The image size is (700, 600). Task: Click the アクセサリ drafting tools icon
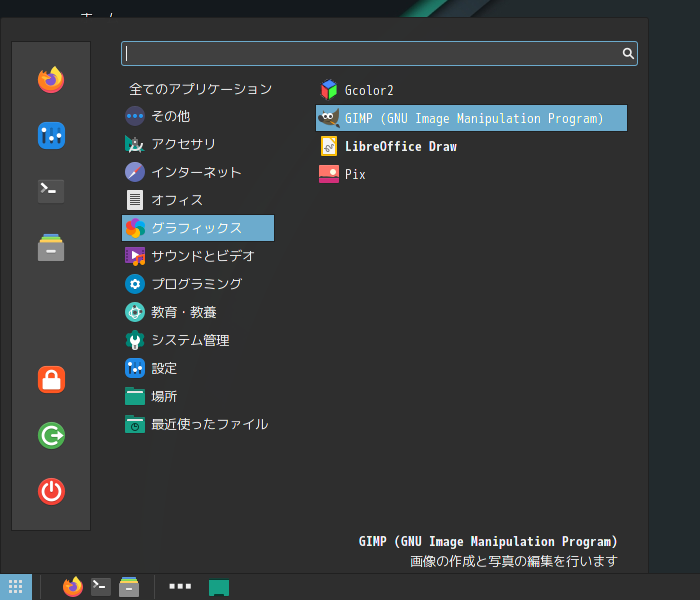(134, 144)
